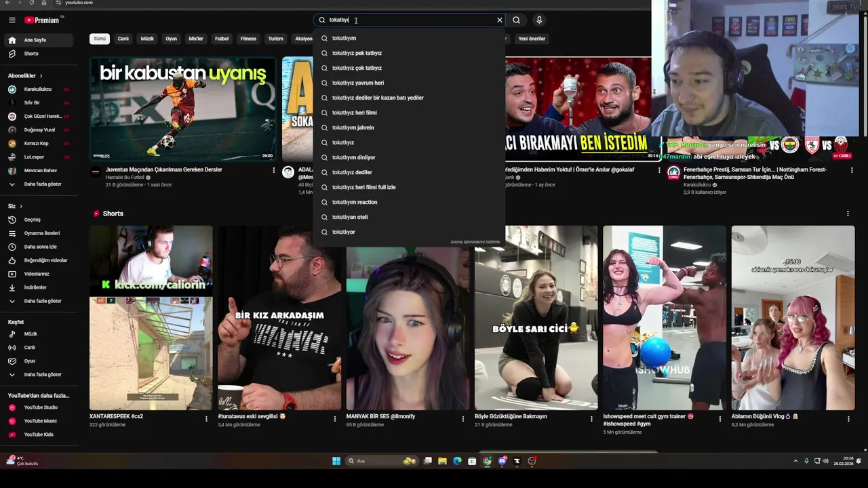Open YouTube Kids link
Screen dimensions: 868x488
pos(37,434)
